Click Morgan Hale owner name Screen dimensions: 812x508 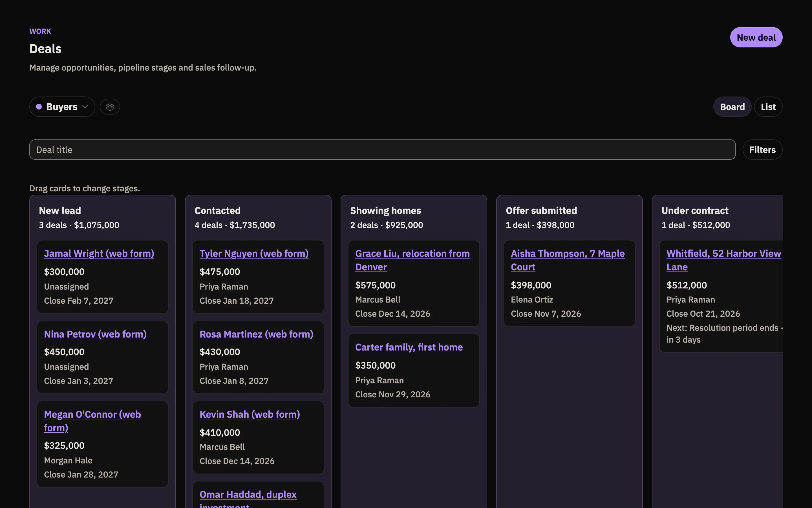pos(68,460)
